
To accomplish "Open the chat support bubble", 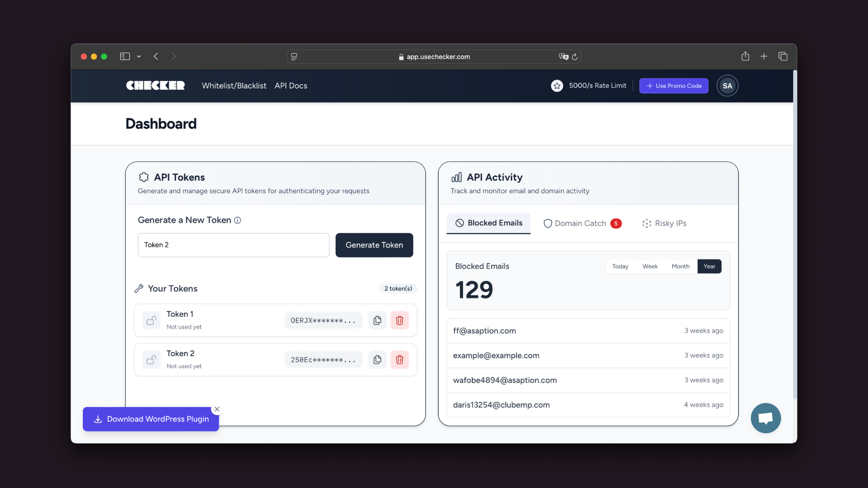I will pos(765,418).
